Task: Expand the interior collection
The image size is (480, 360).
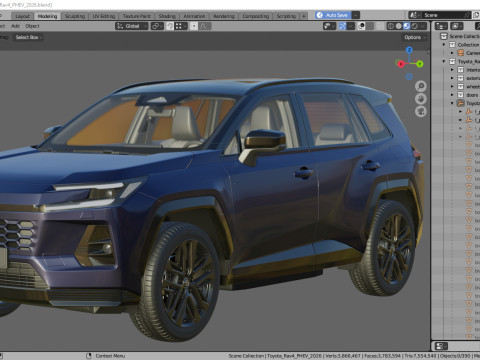Action: 452,70
